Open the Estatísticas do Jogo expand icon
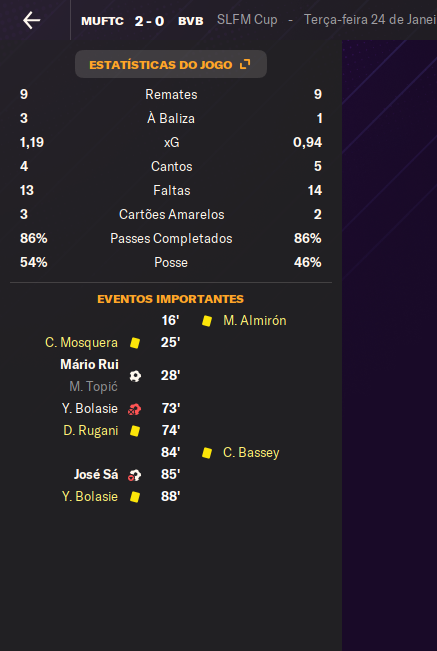437x651 pixels. pyautogui.click(x=245, y=64)
